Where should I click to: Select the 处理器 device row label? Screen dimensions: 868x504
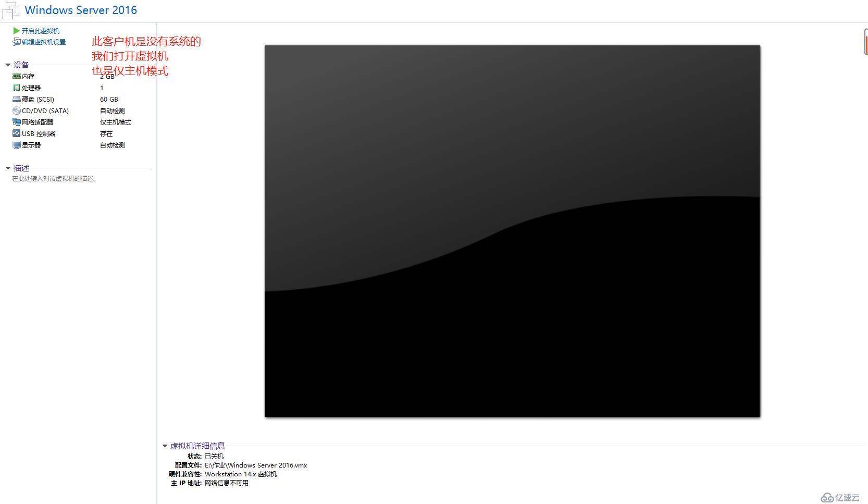click(x=31, y=88)
